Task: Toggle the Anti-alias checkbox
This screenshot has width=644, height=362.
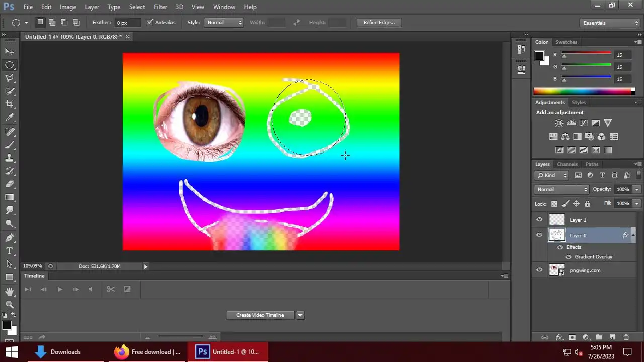Action: pyautogui.click(x=149, y=22)
